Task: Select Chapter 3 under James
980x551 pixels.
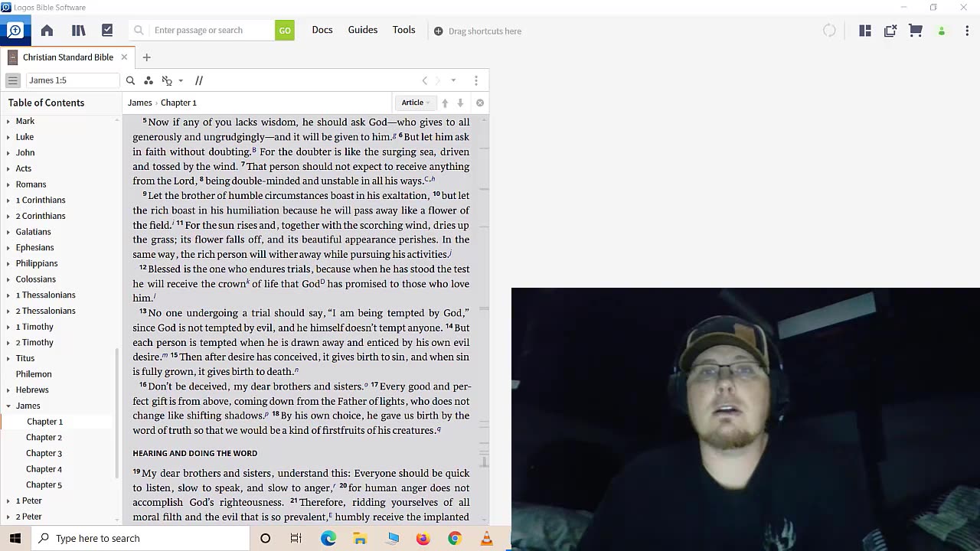Action: tap(44, 453)
